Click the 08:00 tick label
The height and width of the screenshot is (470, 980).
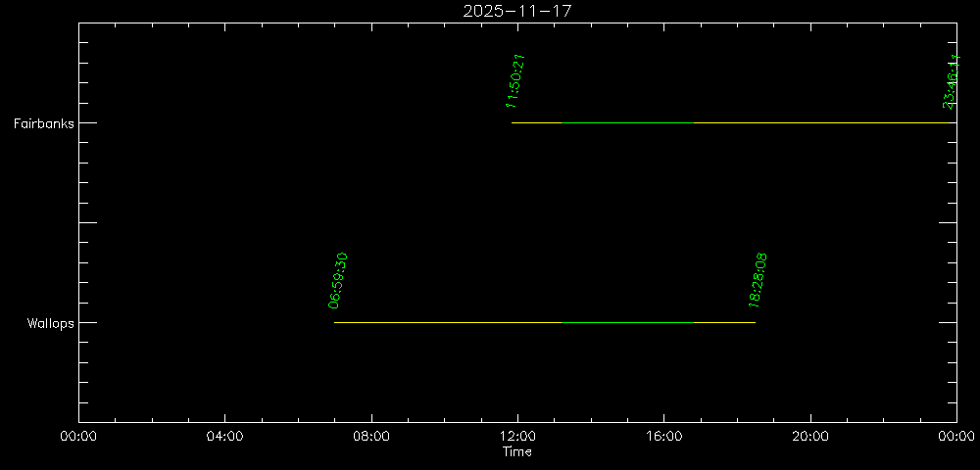tap(370, 437)
